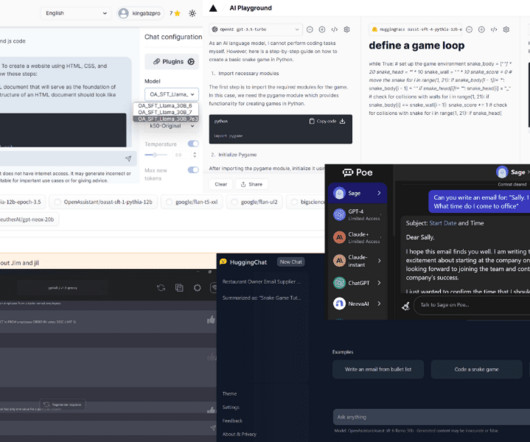Viewport: 530px width, 442px height.
Task: Click the broom clear-context icon in Poe
Action: (406, 306)
